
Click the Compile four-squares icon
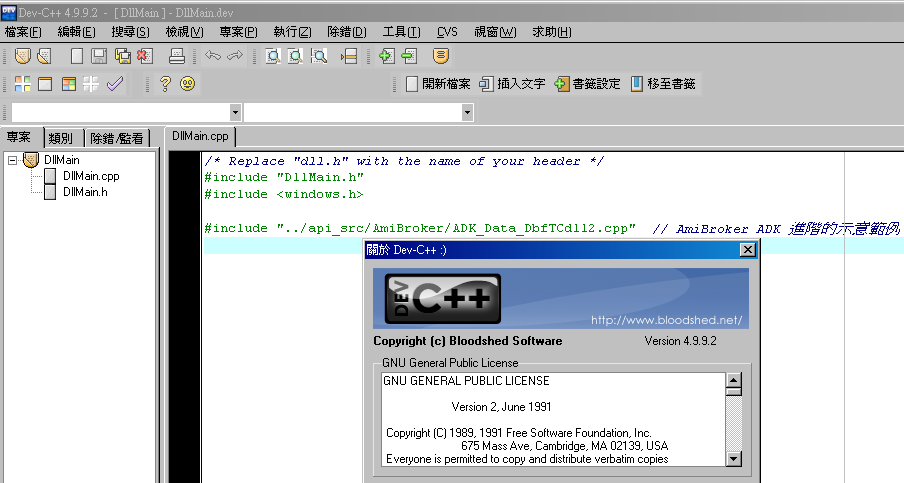(x=22, y=84)
